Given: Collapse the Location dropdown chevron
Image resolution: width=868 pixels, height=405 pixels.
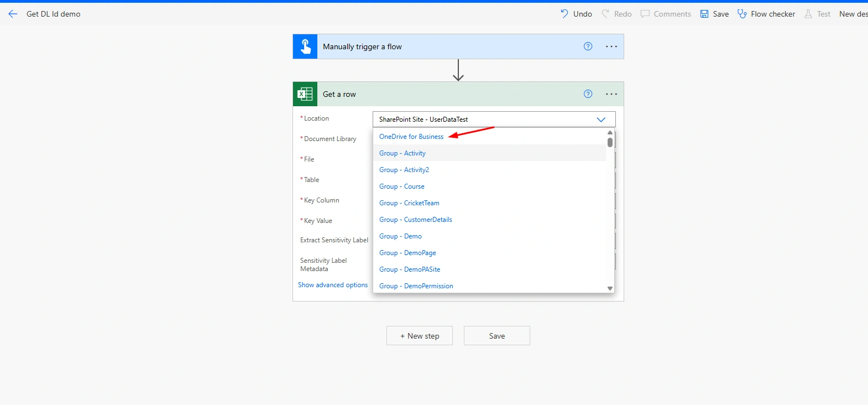Looking at the screenshot, I should pyautogui.click(x=601, y=120).
